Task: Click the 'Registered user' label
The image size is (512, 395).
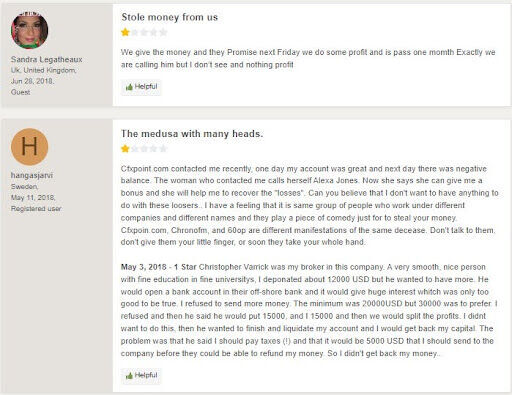Action: coord(36,209)
